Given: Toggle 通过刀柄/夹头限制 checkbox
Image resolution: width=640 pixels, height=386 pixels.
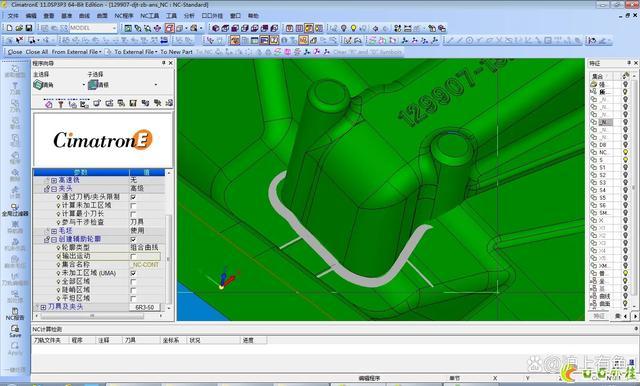Looking at the screenshot, I should point(133,197).
